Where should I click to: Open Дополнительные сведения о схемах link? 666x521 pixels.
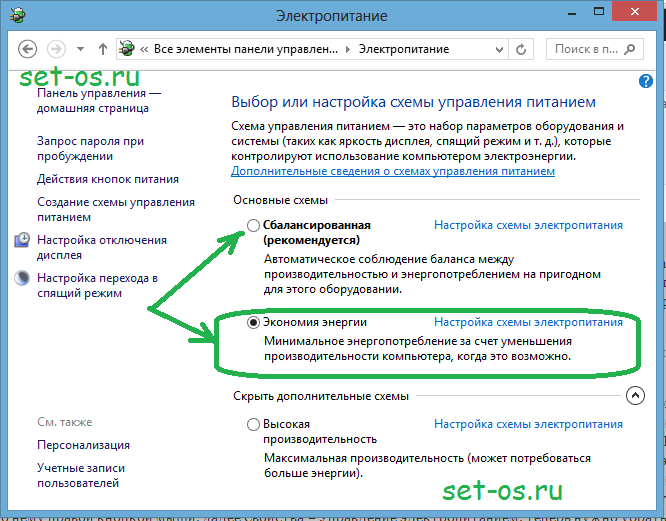pos(393,171)
